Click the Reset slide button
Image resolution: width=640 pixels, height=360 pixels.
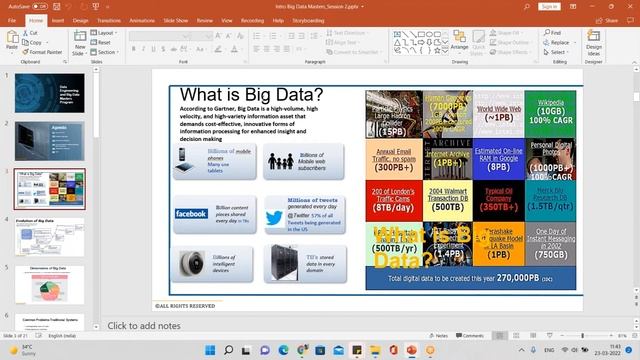click(x=101, y=42)
